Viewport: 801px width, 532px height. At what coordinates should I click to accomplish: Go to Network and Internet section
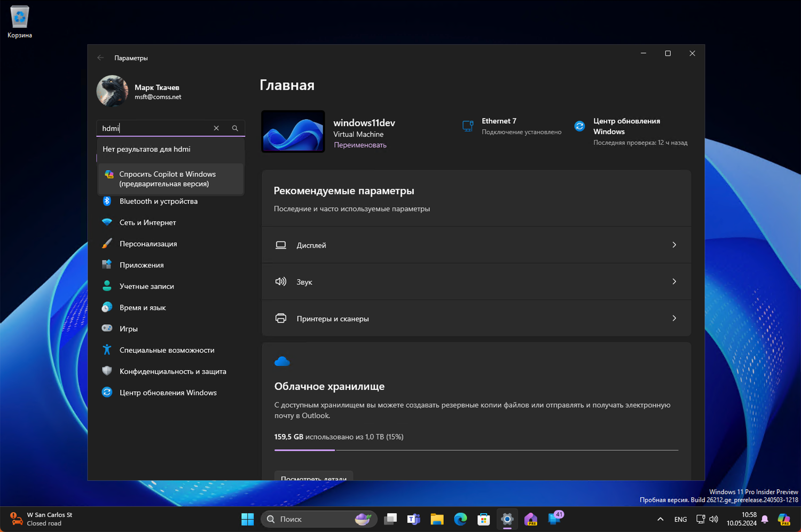pos(148,223)
